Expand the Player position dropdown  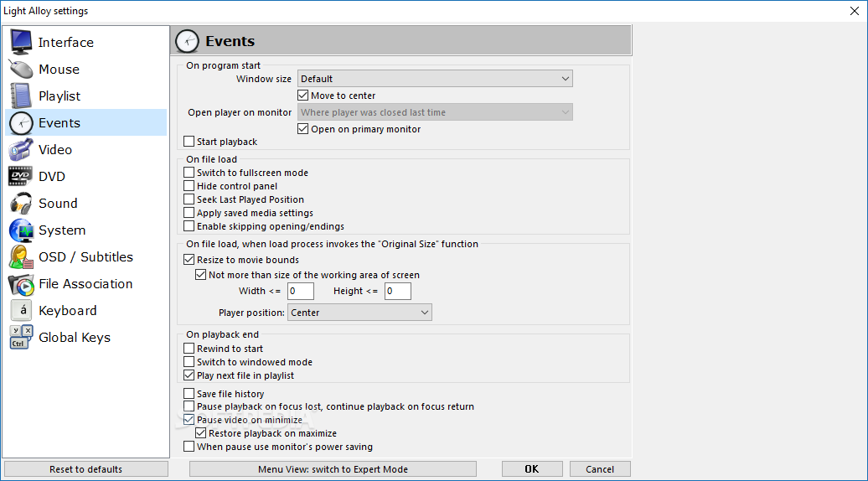(x=359, y=313)
